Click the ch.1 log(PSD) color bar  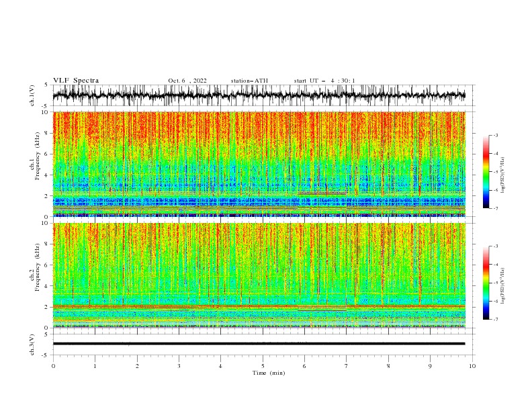pyautogui.click(x=486, y=172)
